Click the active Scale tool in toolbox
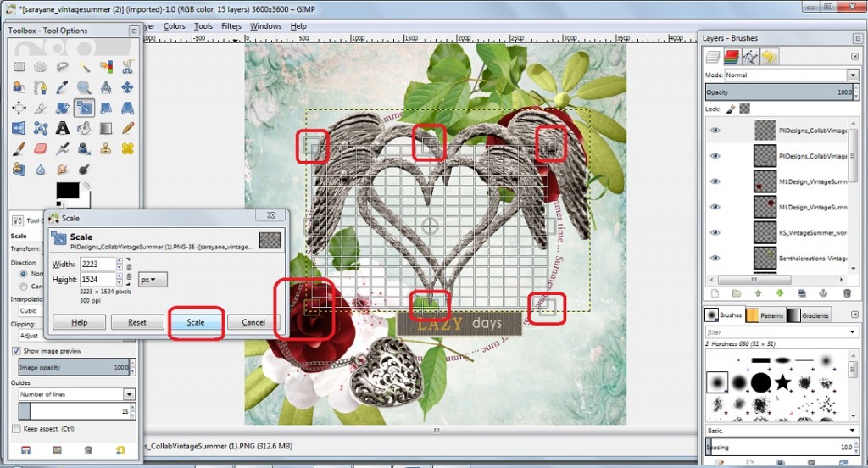This screenshot has width=868, height=468. (x=84, y=108)
